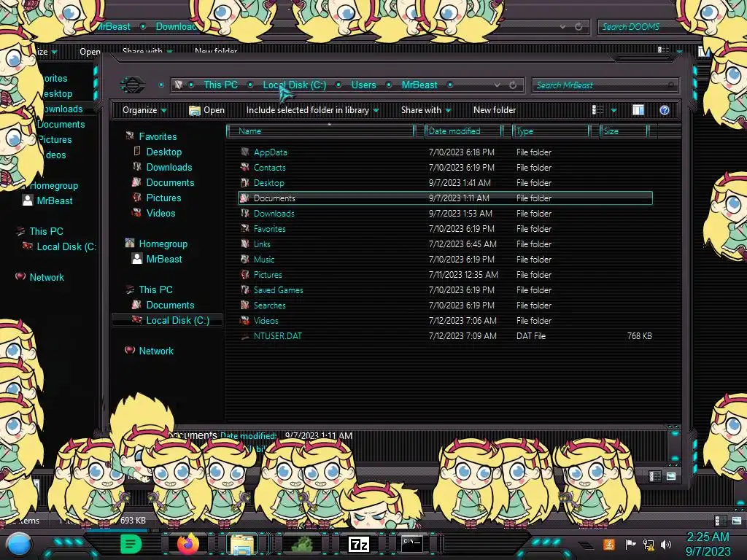Click the Contacts folder icon
Screen dimensions: 747x560
coord(245,167)
